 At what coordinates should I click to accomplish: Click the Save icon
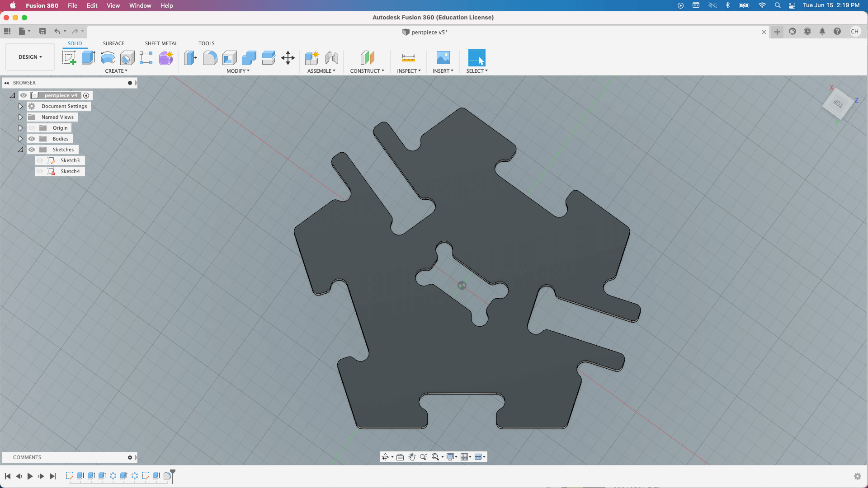point(42,31)
